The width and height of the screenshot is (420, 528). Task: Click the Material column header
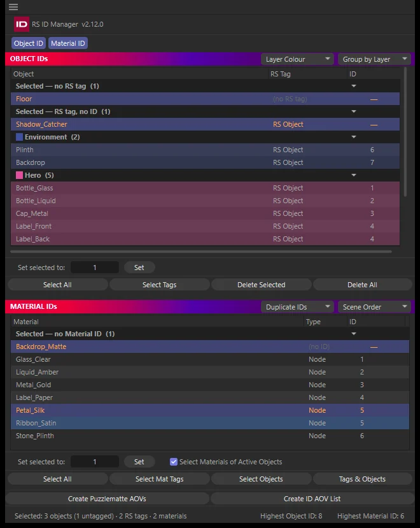tap(157, 322)
